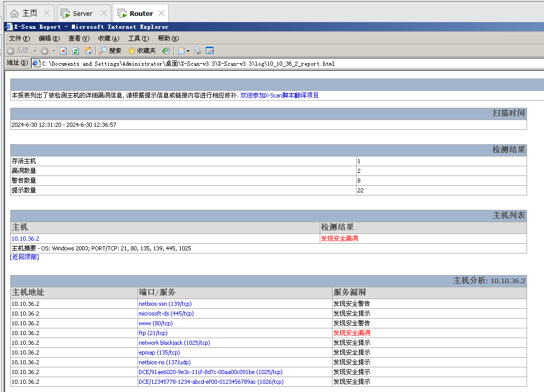Open the 编辑(E) menu
Screen dimensions: 544x392
tap(49, 38)
